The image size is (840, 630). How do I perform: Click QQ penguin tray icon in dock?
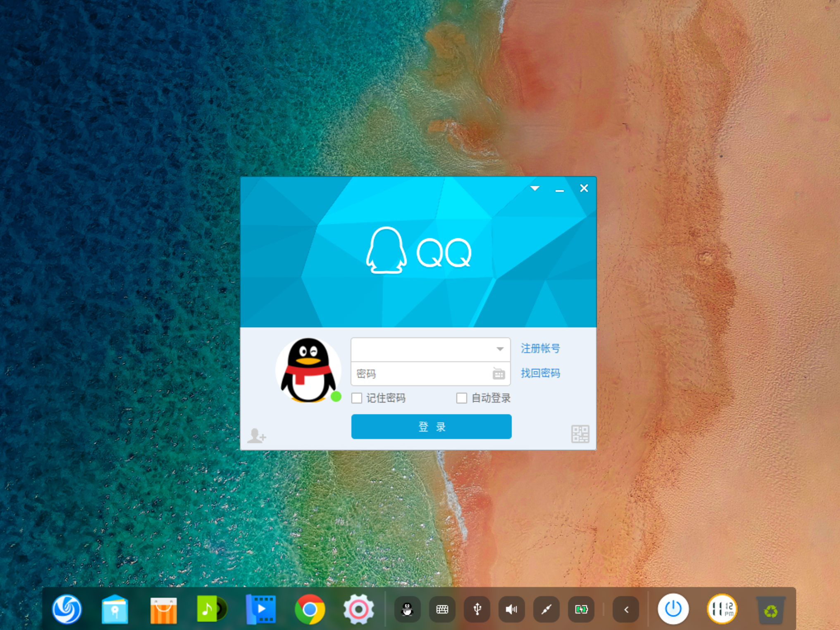pyautogui.click(x=408, y=609)
